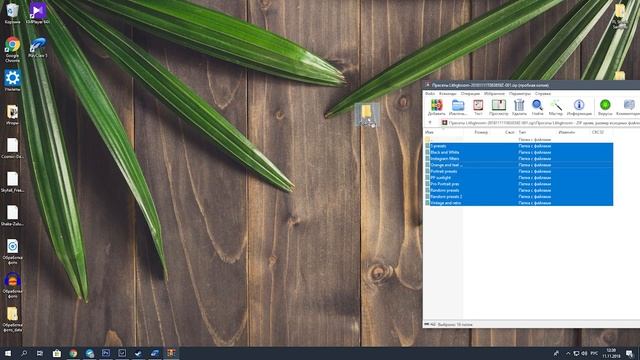Click the Извлечь (Extract) folder icon in WinRAR

click(x=458, y=107)
